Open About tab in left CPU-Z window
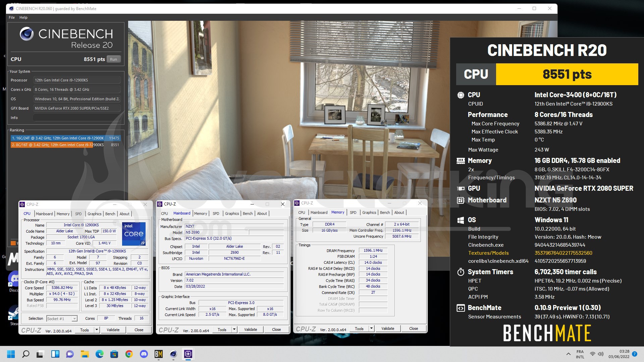 click(x=124, y=214)
